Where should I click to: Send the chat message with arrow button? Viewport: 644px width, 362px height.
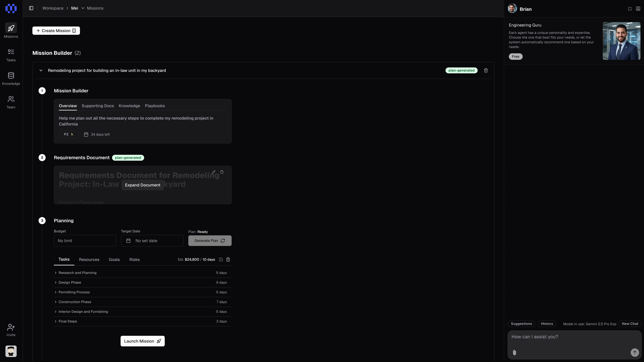(x=634, y=352)
